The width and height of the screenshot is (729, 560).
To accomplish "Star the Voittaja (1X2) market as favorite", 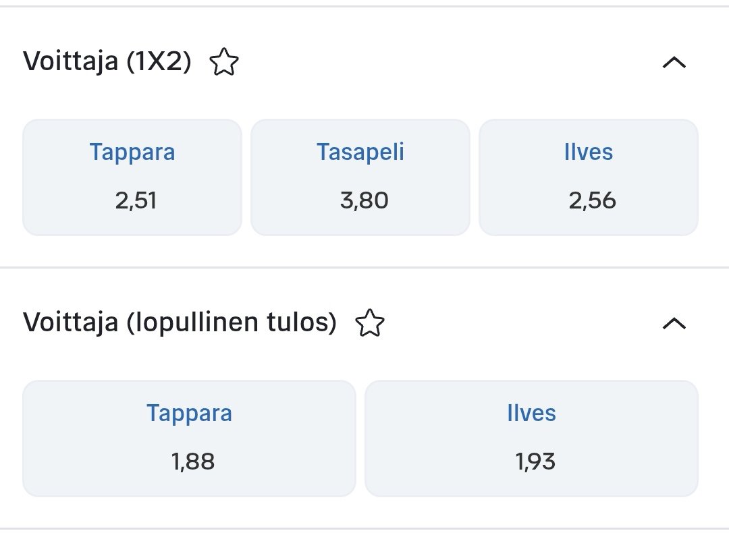I will click(224, 63).
